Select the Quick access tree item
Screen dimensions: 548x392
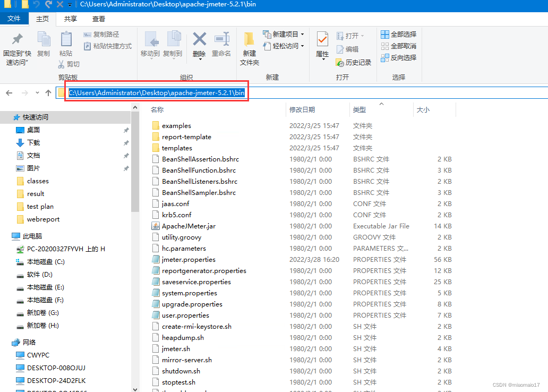(x=66, y=117)
